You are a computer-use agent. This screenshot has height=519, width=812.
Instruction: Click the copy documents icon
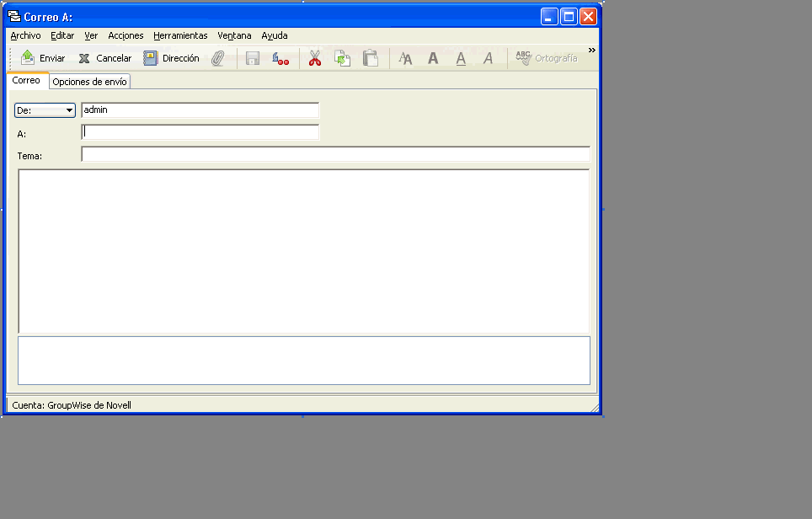coord(342,58)
